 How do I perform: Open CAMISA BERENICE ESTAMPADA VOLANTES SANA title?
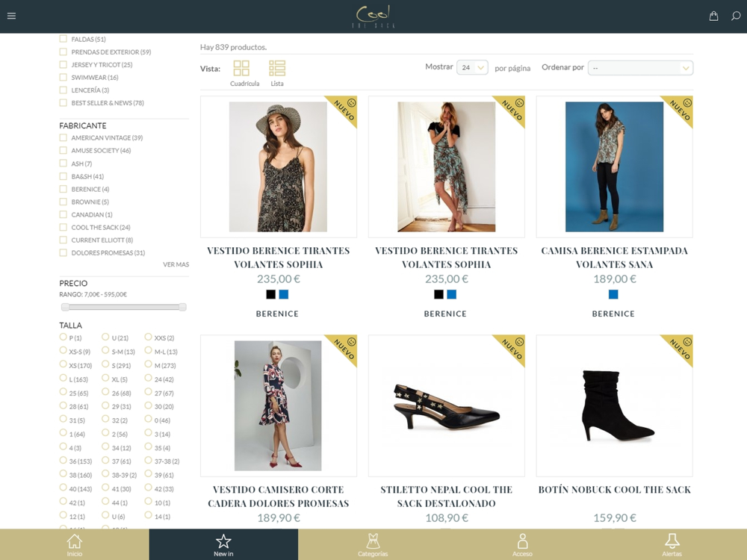click(x=614, y=257)
